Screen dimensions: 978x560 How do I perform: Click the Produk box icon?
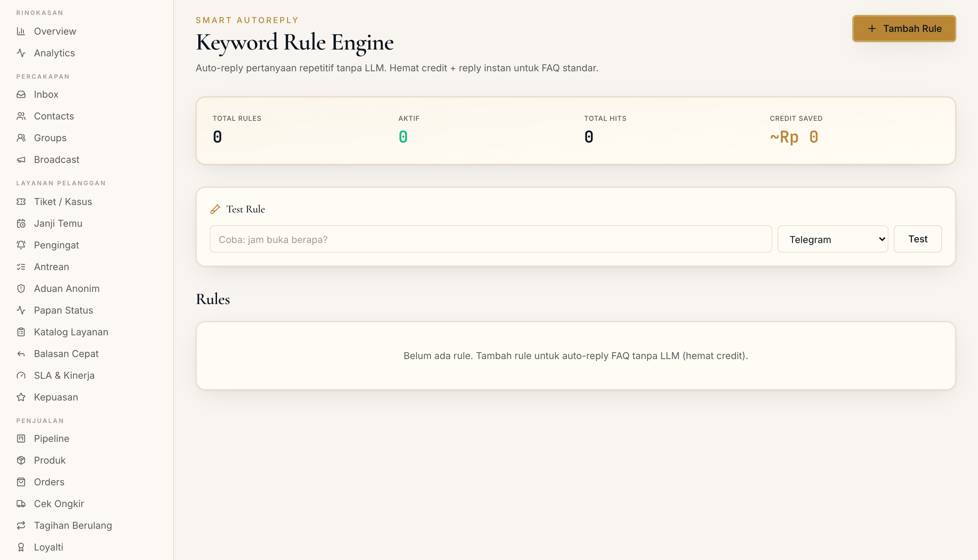(x=21, y=460)
